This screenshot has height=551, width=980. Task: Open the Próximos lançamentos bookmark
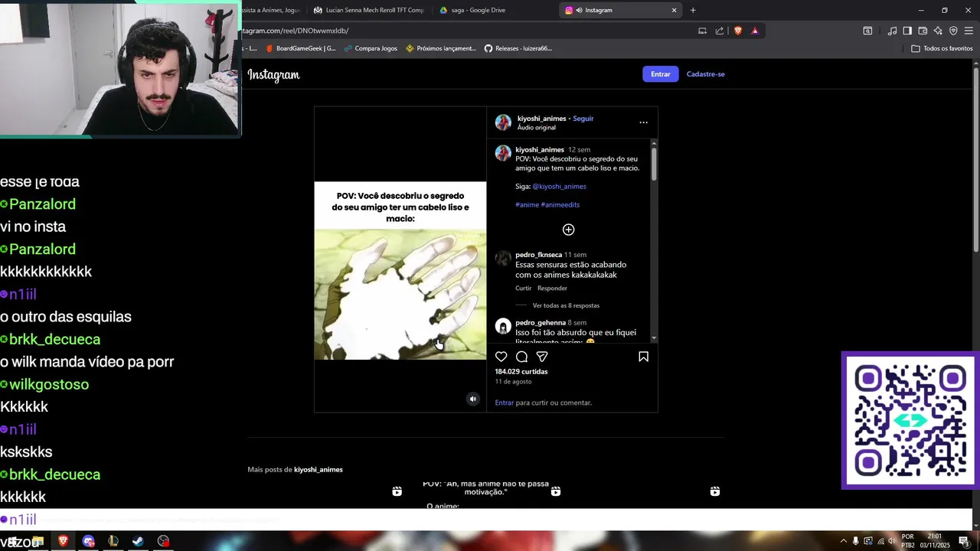pyautogui.click(x=441, y=48)
